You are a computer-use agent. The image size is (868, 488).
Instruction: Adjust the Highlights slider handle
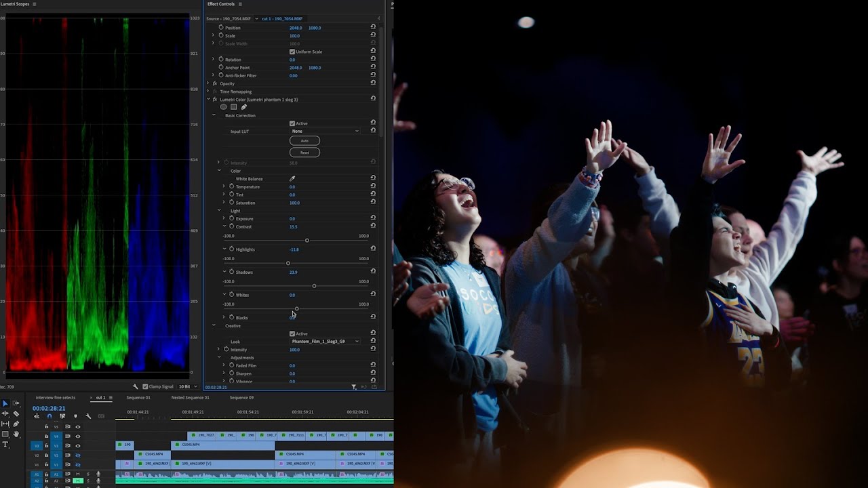288,263
